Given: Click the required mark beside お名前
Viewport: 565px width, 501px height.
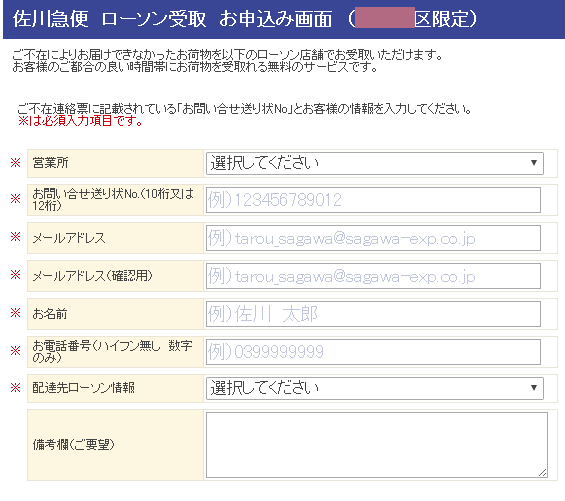Looking at the screenshot, I should click(15, 312).
